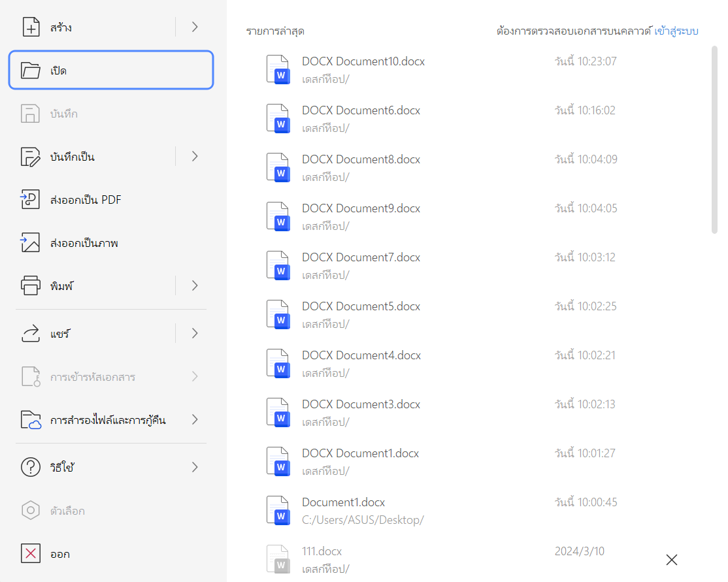Click the Word icon next to Document1.docx
The image size is (728, 582).
tap(278, 510)
